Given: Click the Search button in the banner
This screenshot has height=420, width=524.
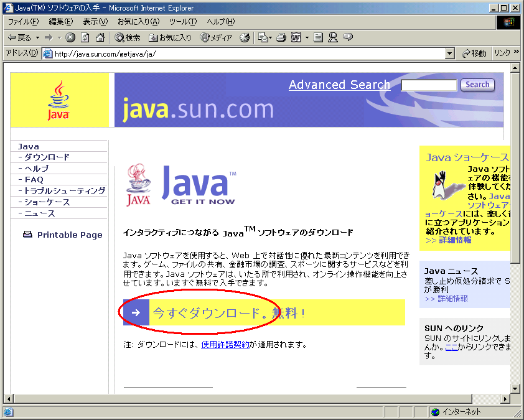Looking at the screenshot, I should (477, 85).
